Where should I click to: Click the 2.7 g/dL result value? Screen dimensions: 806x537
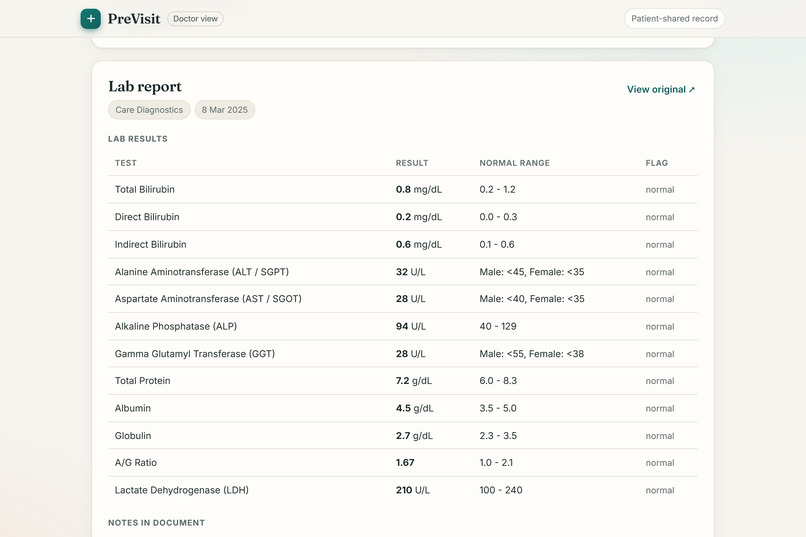pos(414,436)
